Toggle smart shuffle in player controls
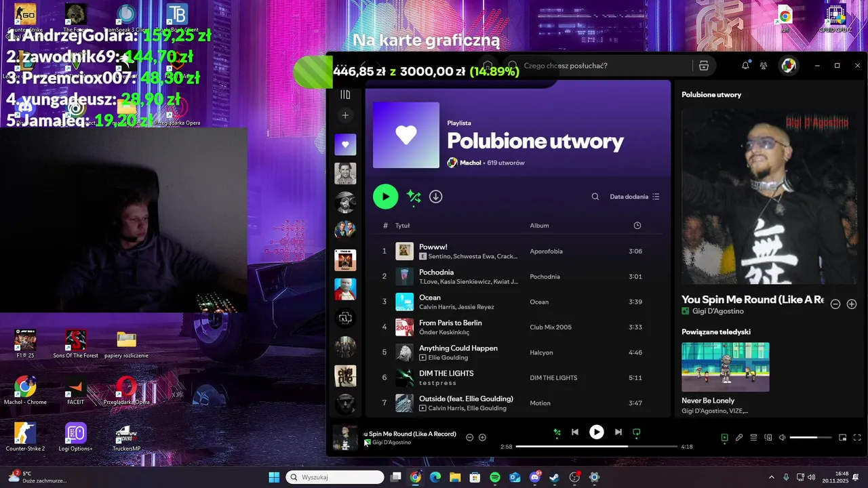 557,432
